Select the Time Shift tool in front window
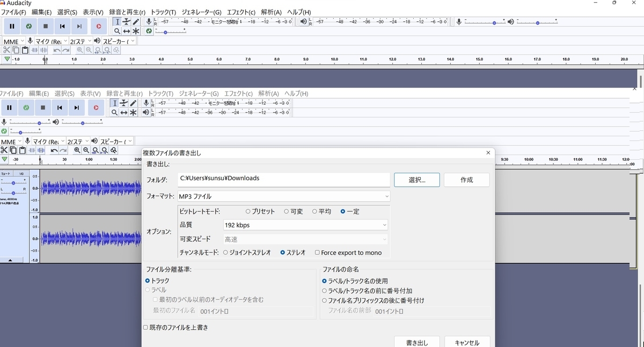This screenshot has height=347, width=644. pyautogui.click(x=123, y=113)
